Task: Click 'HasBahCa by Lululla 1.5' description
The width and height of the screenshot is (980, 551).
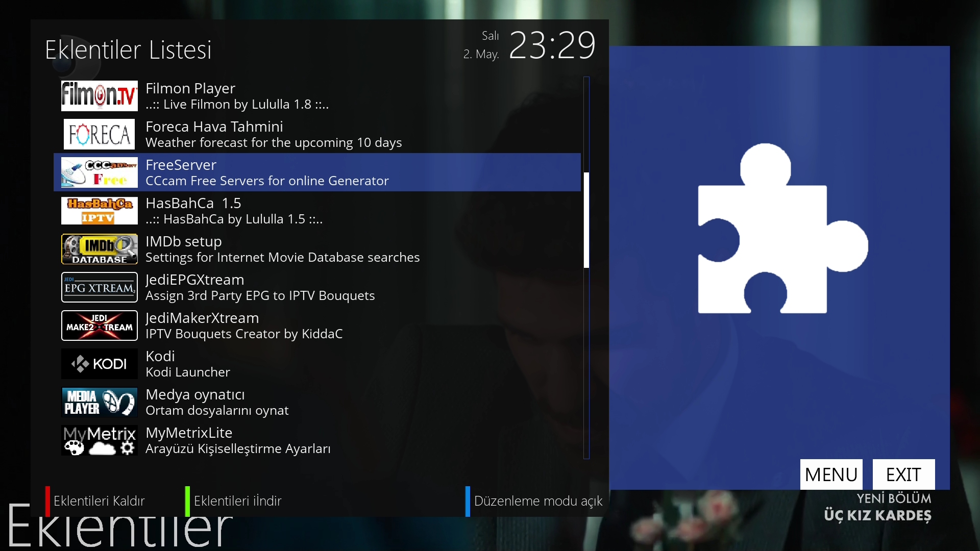Action: pyautogui.click(x=234, y=219)
